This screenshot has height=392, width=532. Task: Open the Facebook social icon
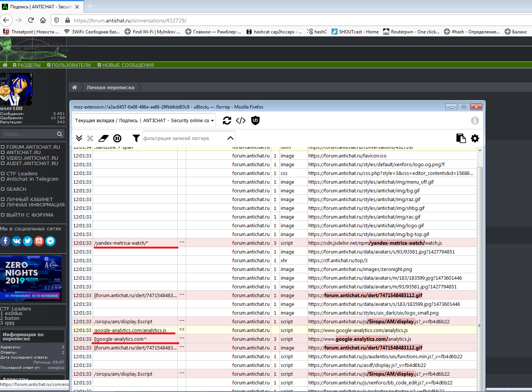5,241
